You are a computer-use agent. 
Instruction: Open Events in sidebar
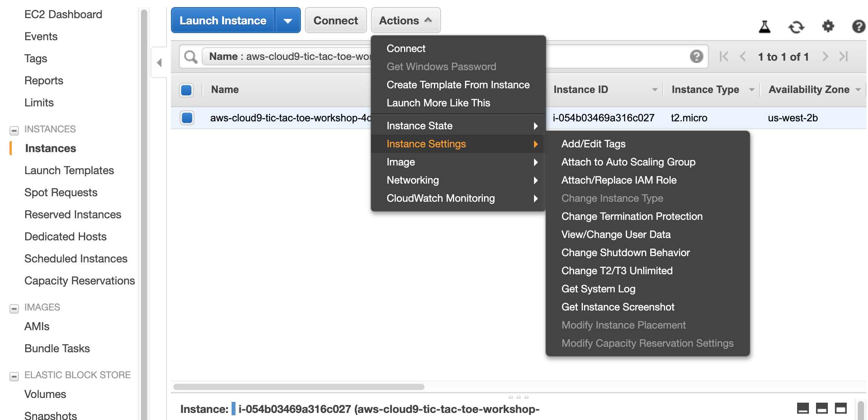point(41,37)
